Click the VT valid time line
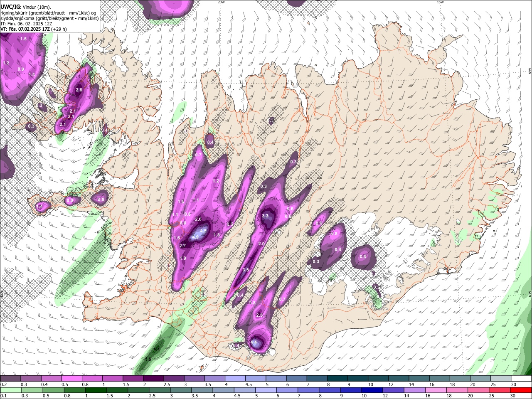Screen dimensions: 532x399 tap(34, 29)
